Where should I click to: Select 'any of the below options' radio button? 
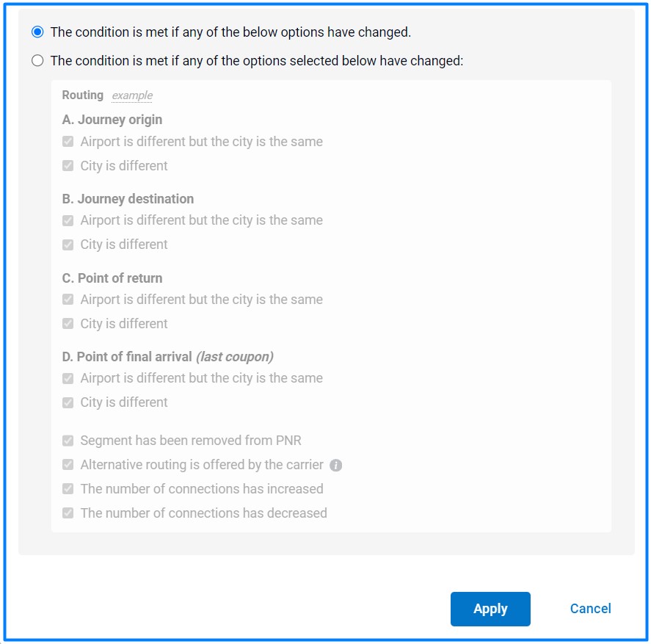tap(37, 32)
